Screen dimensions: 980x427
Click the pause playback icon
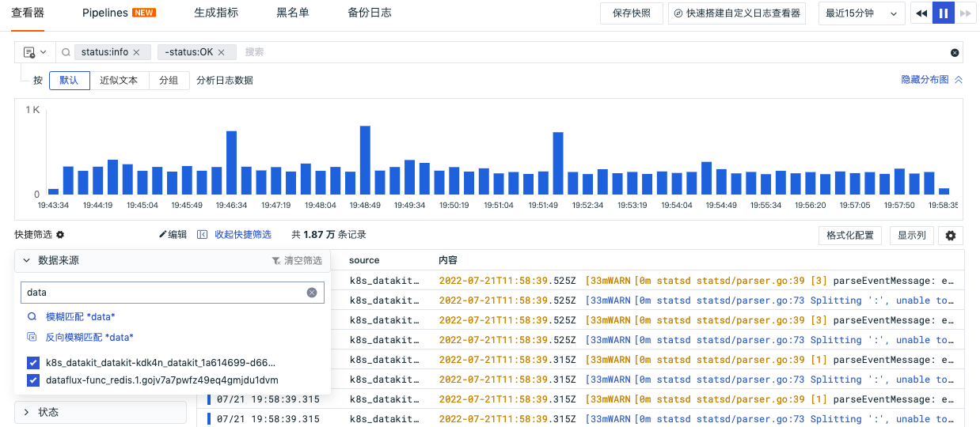pyautogui.click(x=944, y=13)
